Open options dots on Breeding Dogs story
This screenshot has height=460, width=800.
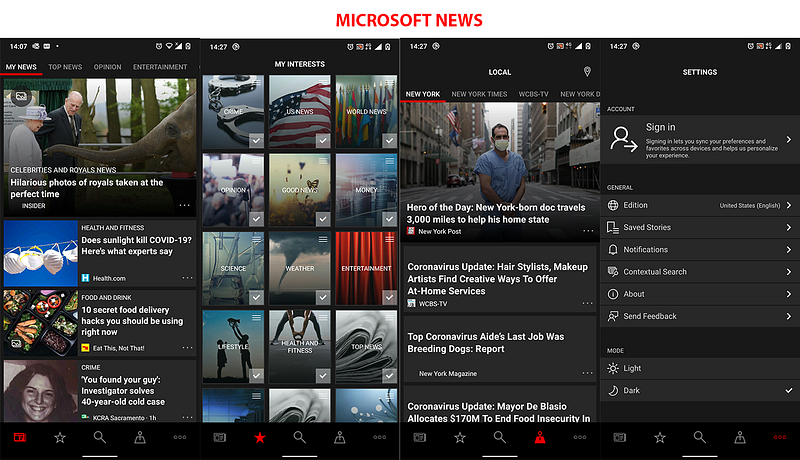[x=588, y=373]
